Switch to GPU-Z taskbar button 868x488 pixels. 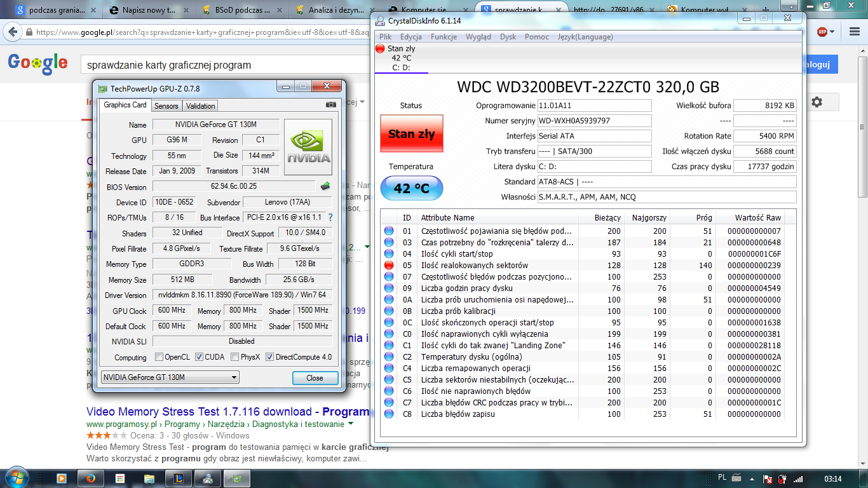pyautogui.click(x=236, y=478)
